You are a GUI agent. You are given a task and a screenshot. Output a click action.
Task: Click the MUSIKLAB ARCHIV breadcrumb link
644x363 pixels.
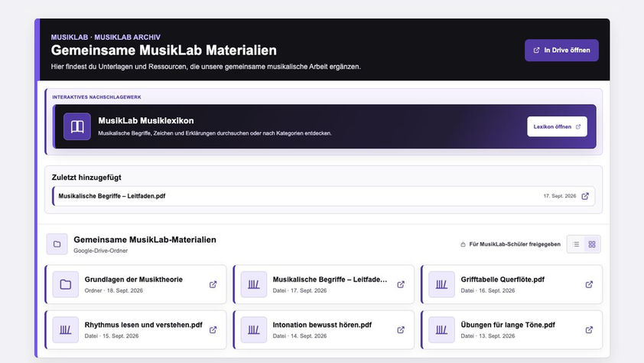click(x=127, y=37)
